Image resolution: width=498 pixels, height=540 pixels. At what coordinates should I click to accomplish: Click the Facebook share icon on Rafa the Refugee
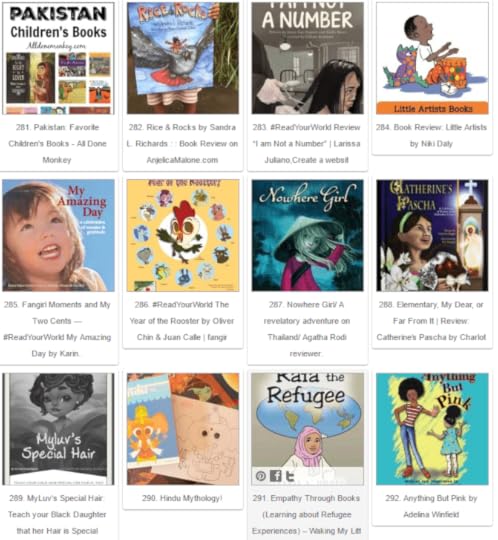[x=275, y=476]
